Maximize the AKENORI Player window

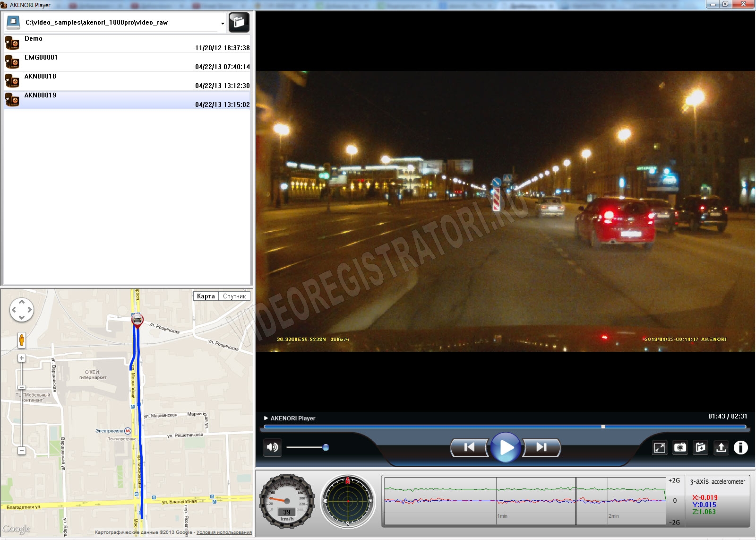pyautogui.click(x=725, y=4)
